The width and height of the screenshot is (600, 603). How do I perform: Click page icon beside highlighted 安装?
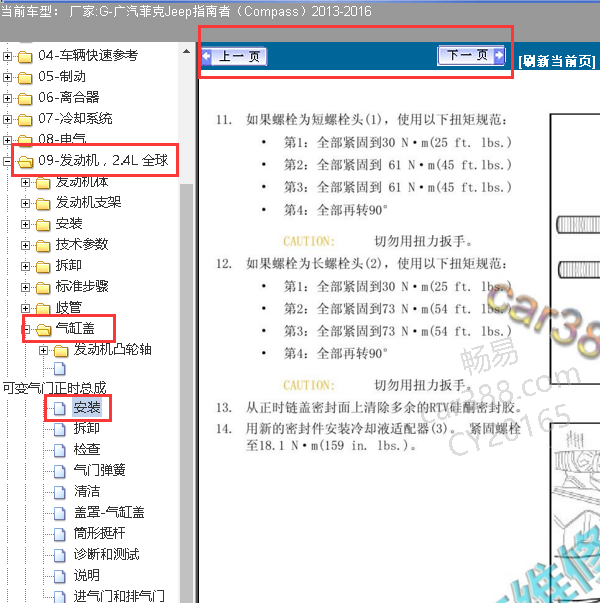click(x=60, y=408)
